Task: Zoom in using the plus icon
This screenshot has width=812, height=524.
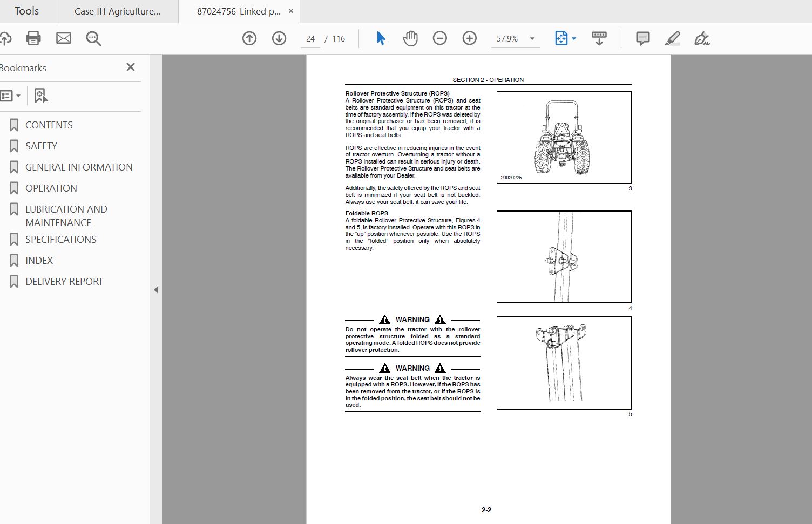Action: tap(469, 38)
